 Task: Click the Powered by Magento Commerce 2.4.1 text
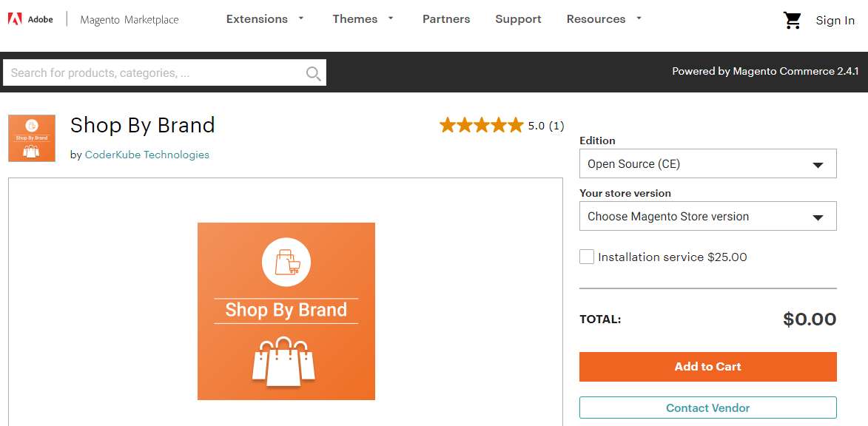pyautogui.click(x=765, y=71)
